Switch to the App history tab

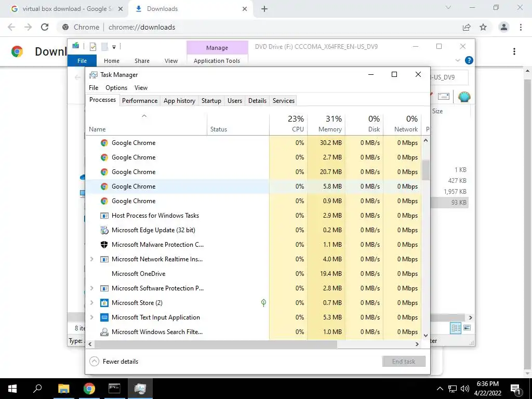click(179, 101)
